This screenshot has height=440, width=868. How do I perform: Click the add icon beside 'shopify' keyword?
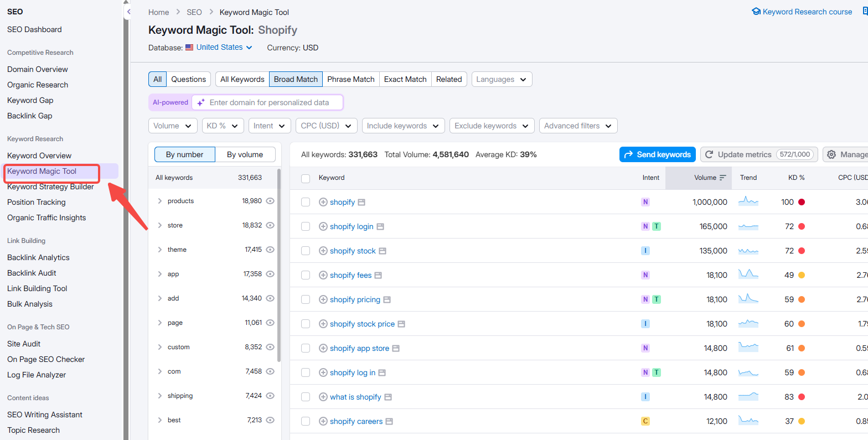(323, 202)
